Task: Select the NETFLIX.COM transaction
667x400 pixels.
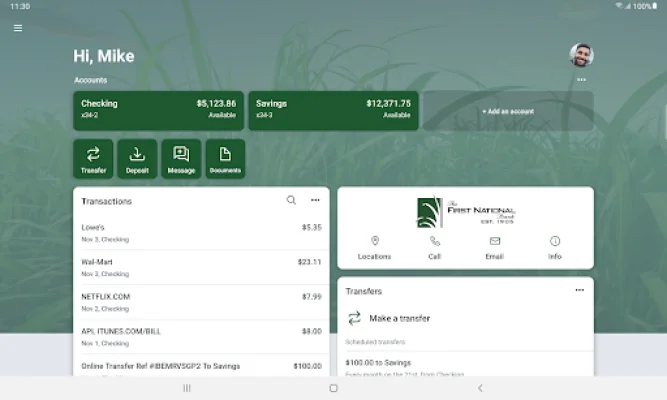Action: (201, 302)
